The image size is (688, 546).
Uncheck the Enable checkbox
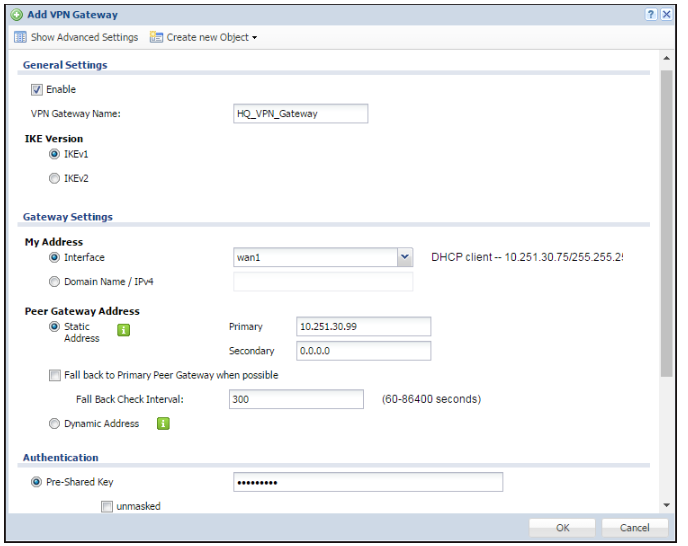pos(37,90)
